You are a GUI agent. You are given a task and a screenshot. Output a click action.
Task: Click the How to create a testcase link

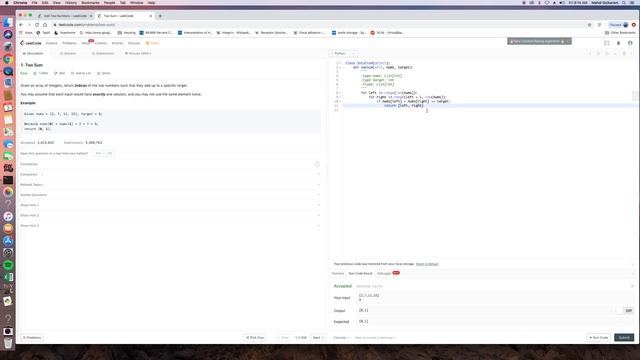376,338
